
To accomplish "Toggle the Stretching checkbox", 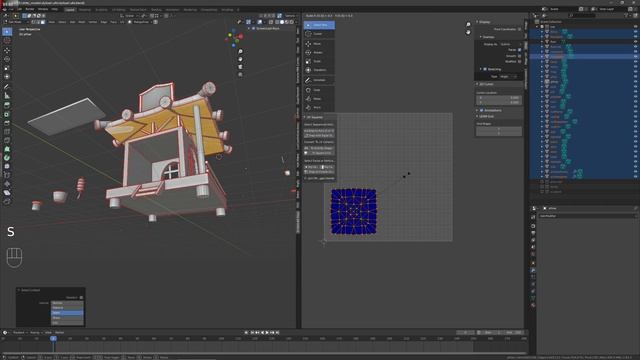I will (x=485, y=69).
